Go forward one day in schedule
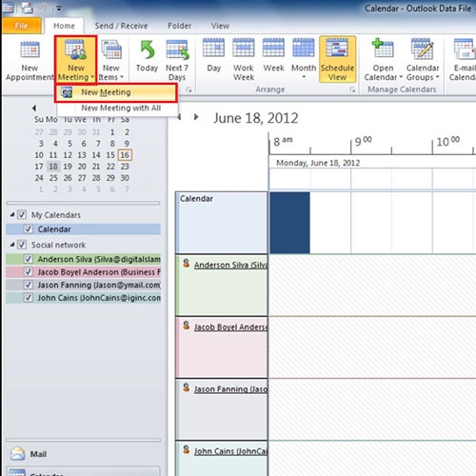 tap(196, 117)
